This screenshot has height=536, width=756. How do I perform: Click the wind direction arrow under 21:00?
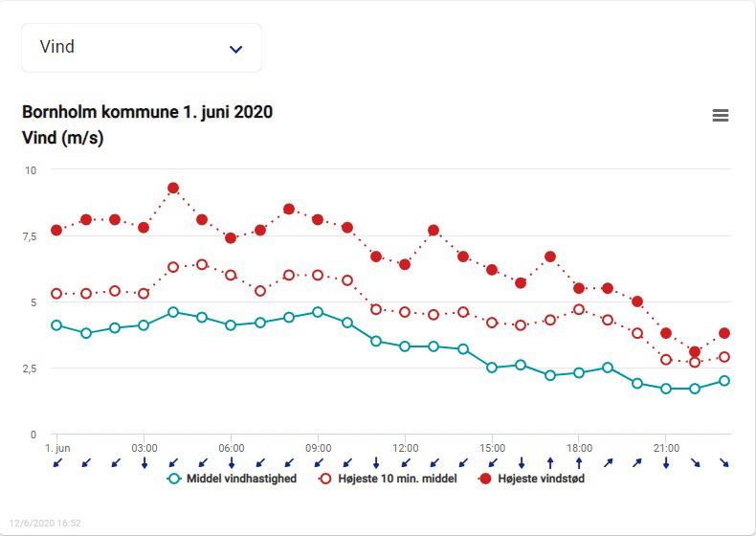click(666, 463)
